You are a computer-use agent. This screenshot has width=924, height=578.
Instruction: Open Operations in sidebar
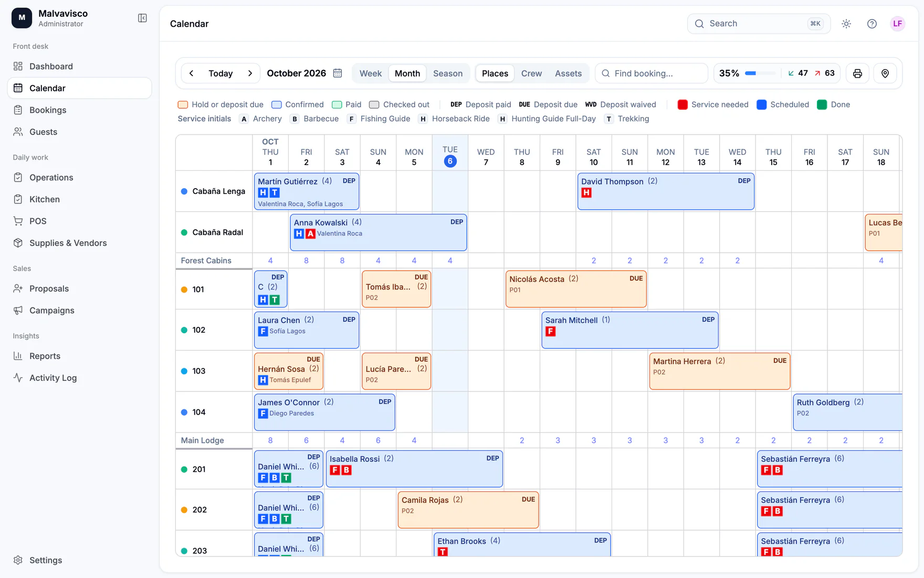(x=79, y=178)
